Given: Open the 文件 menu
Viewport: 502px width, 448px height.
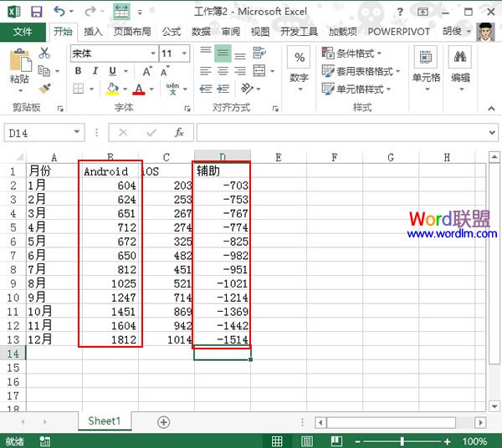Looking at the screenshot, I should [x=23, y=32].
